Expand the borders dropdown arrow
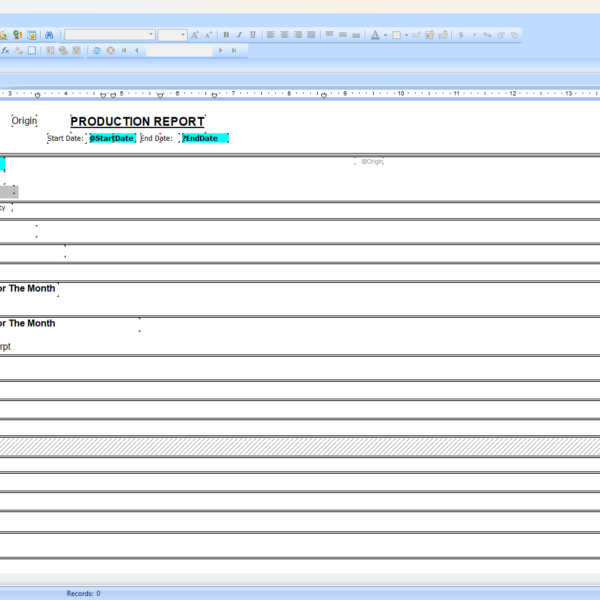This screenshot has height=600, width=600. tap(406, 35)
